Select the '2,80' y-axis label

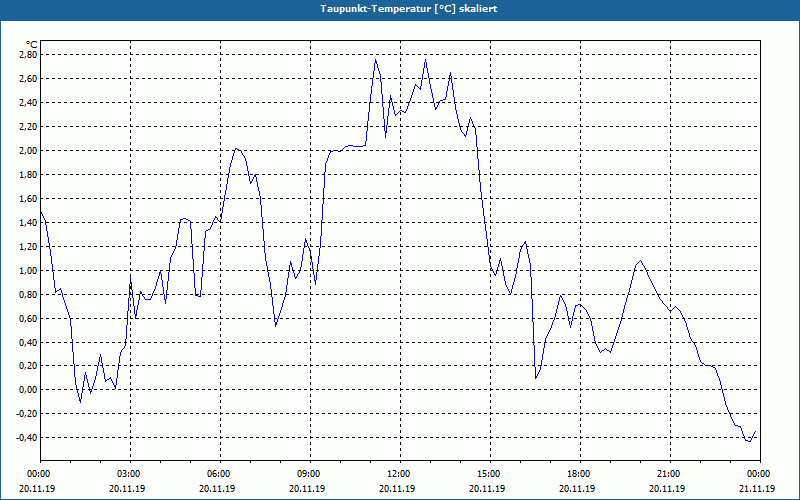[28, 55]
